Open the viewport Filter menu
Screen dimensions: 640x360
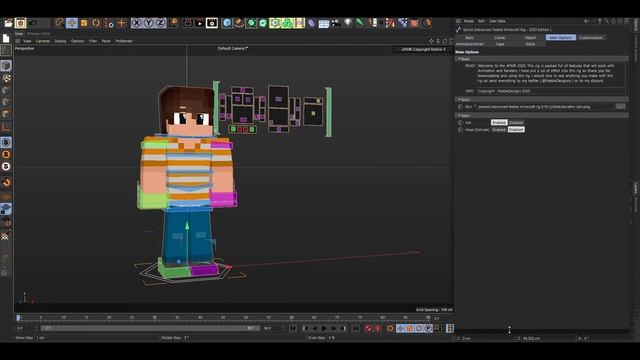(x=93, y=41)
